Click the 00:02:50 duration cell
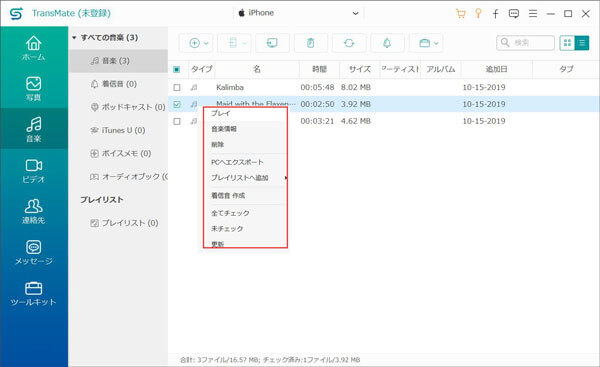600x367 pixels. [317, 104]
